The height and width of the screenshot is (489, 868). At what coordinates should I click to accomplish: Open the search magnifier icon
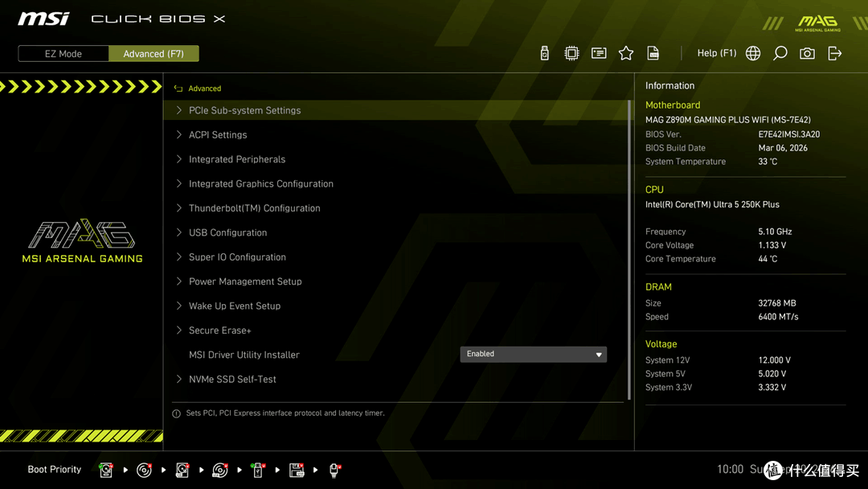click(780, 53)
